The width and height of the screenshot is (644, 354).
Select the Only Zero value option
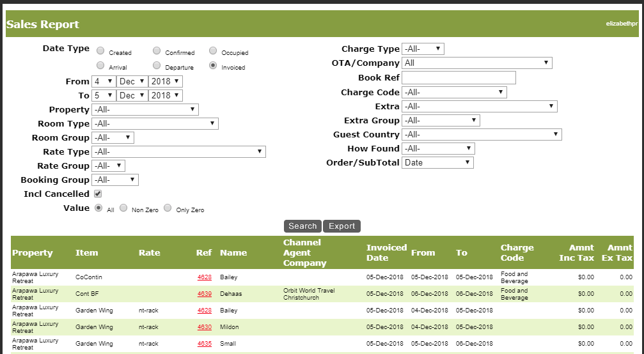168,208
